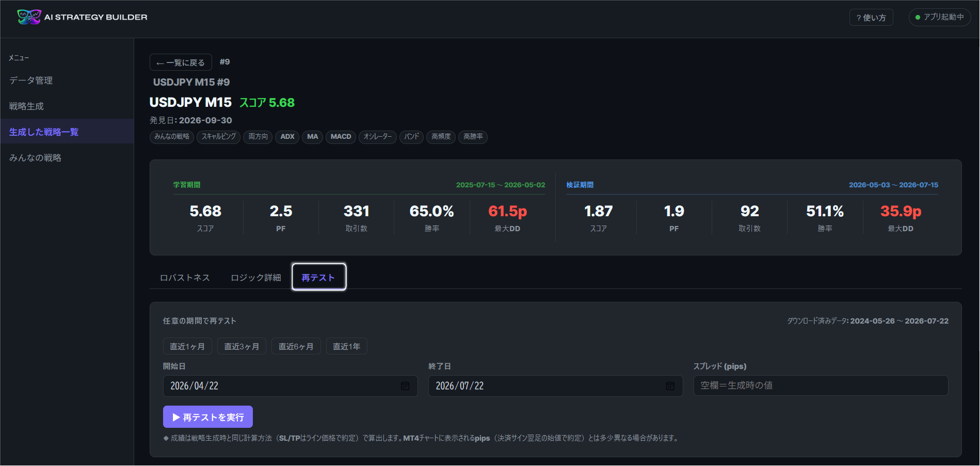
Task: Click the 両方向 tag chip
Action: point(258,137)
